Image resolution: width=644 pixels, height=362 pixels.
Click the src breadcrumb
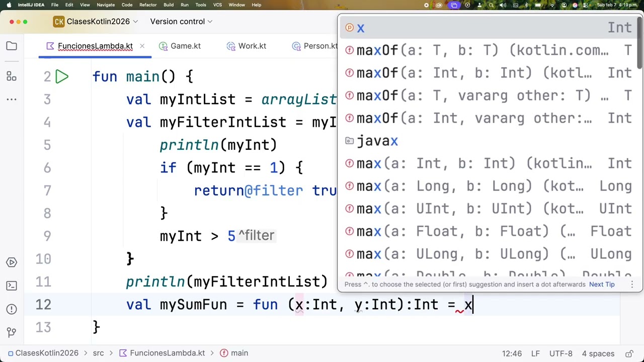98,353
